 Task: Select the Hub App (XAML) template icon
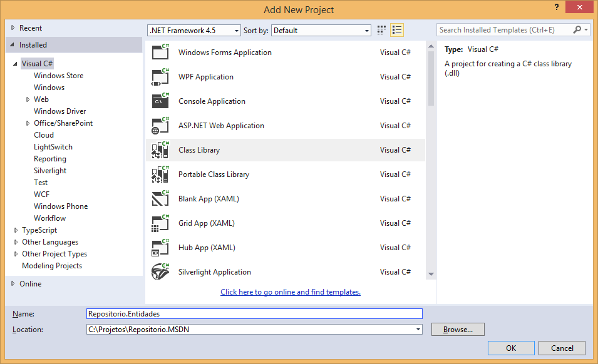click(160, 248)
